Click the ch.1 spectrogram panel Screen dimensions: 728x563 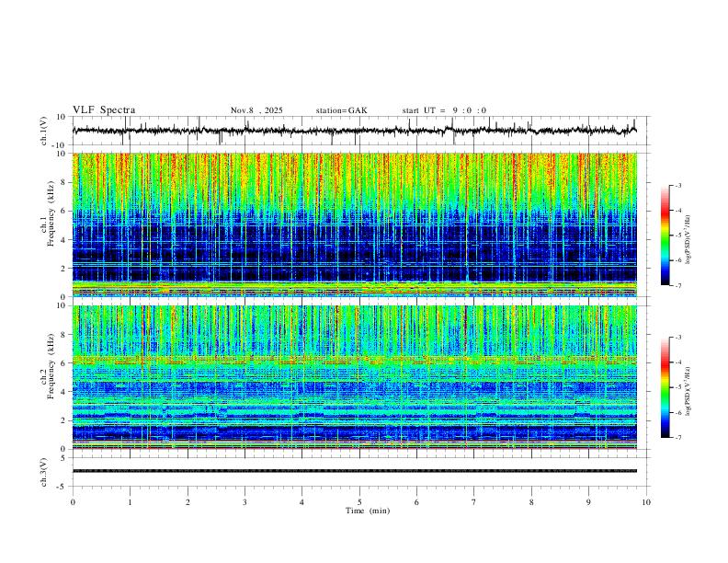coord(355,224)
